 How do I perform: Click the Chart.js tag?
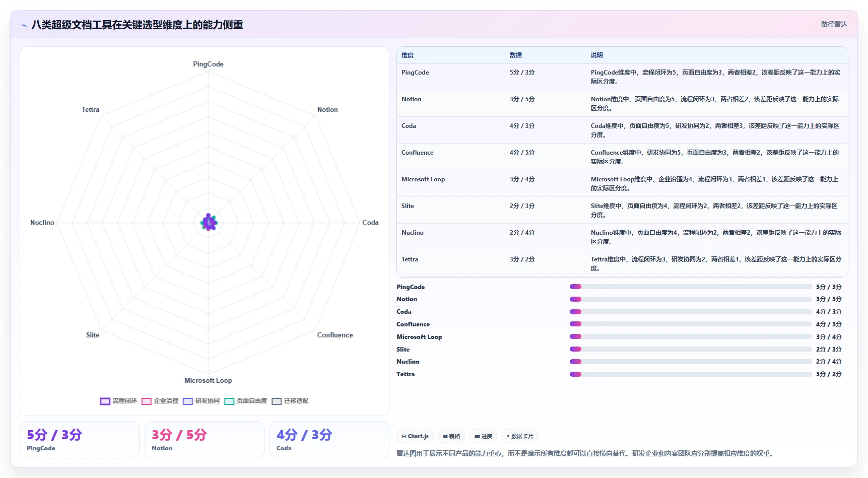[x=415, y=436]
